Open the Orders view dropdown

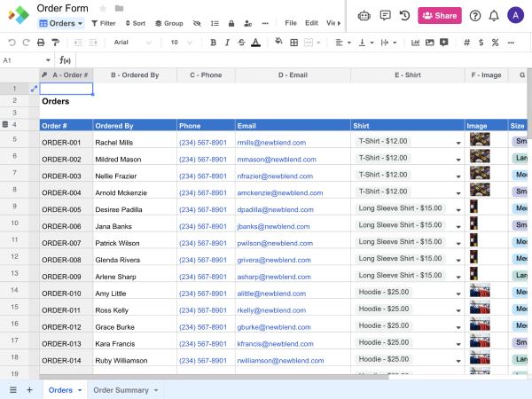[x=61, y=23]
